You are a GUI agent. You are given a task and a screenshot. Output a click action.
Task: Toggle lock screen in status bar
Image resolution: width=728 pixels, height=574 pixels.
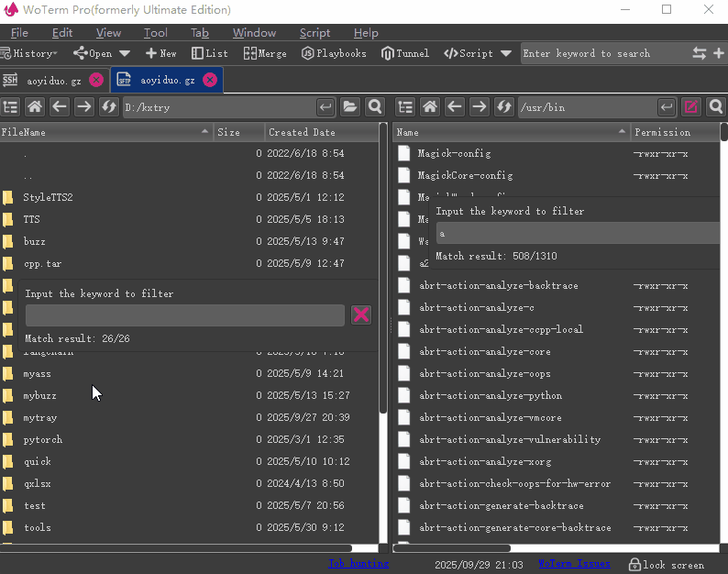click(x=666, y=565)
